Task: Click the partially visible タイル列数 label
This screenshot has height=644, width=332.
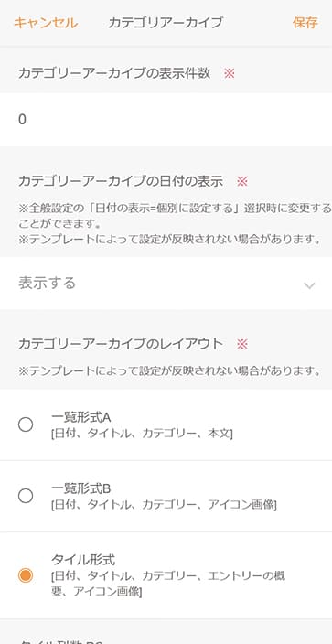Action: tap(61, 640)
